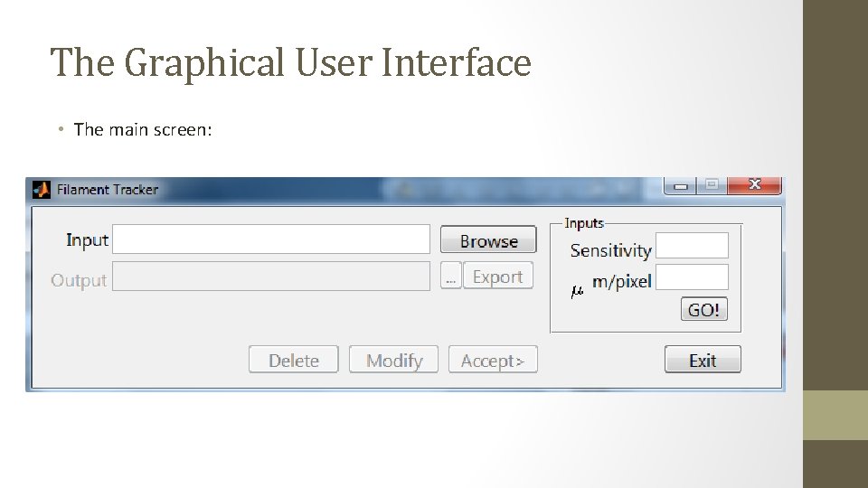Click the Exit button
The image size is (868, 488).
point(703,360)
